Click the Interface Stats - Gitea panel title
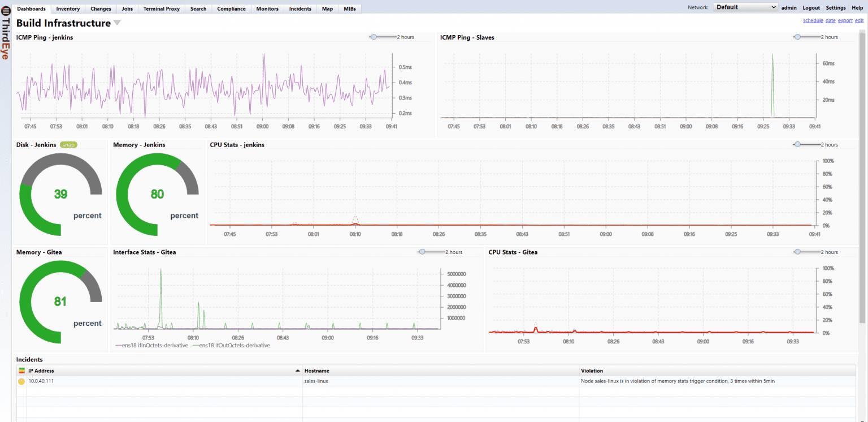The width and height of the screenshot is (868, 422). 144,252
